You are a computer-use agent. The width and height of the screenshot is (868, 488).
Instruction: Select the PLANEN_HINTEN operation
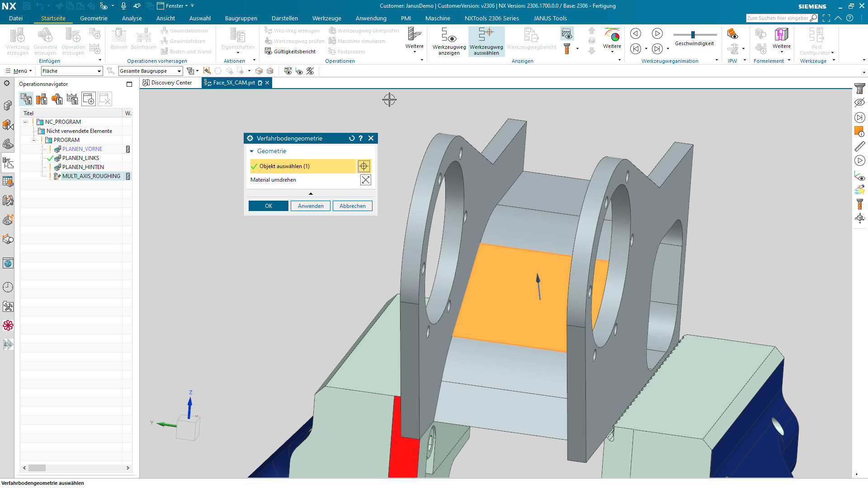[83, 167]
